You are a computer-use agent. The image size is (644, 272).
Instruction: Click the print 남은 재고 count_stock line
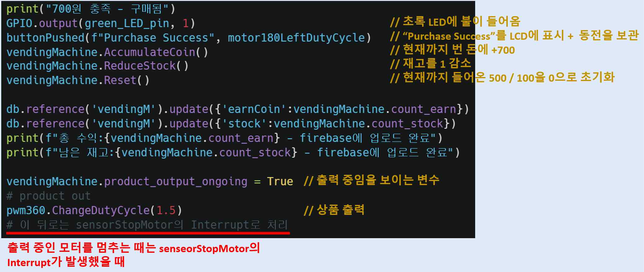tap(233, 152)
